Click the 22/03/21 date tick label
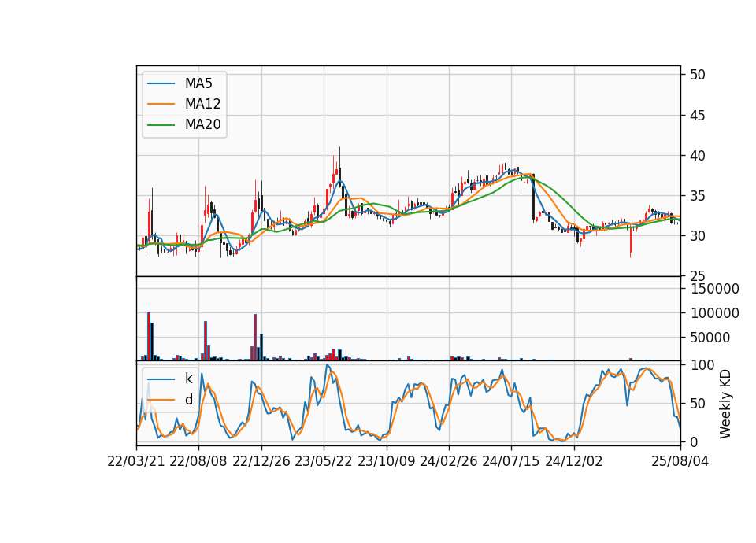This screenshot has width=756, height=543. point(136,461)
